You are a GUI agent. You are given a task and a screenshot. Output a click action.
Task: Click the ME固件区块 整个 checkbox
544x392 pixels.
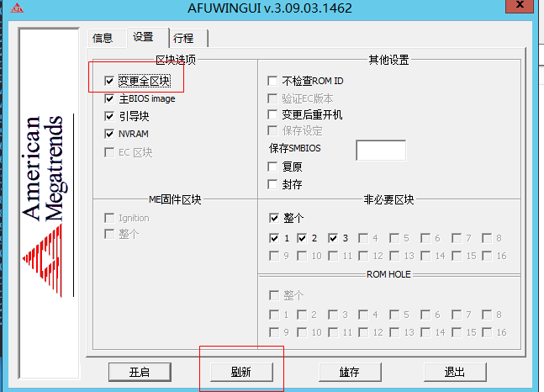tap(109, 234)
